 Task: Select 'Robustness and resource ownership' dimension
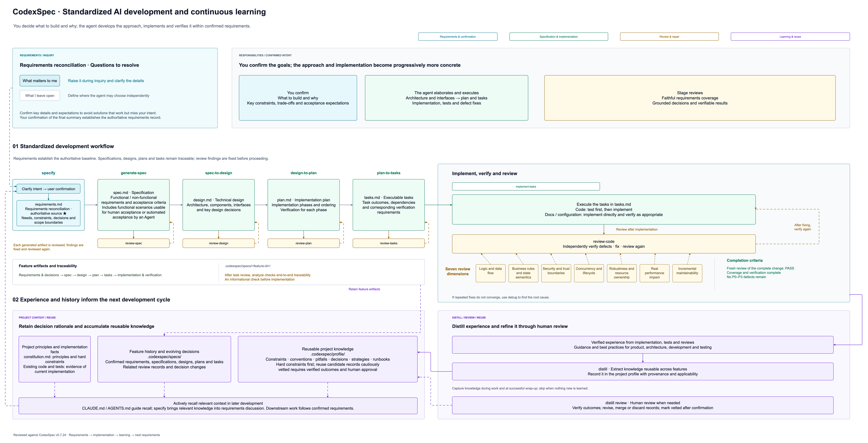(621, 273)
